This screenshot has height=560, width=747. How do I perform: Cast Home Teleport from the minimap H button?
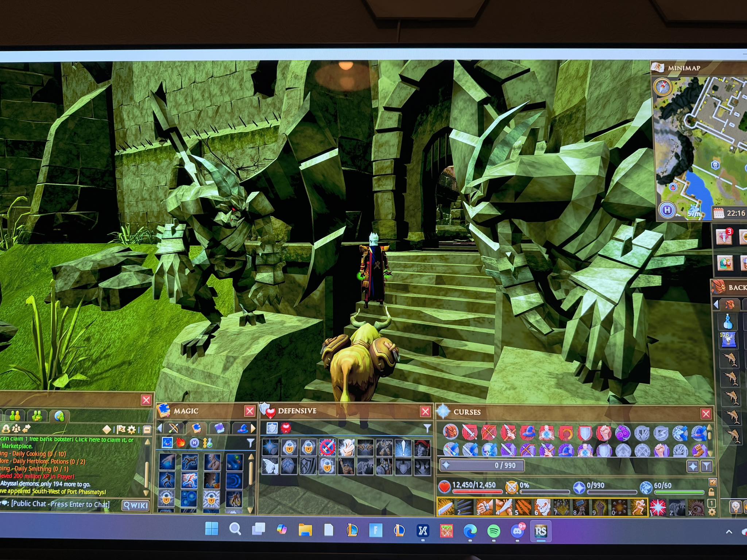[667, 210]
